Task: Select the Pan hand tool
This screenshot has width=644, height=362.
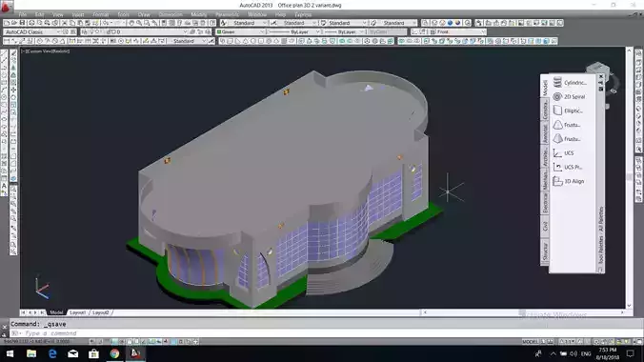Action: click(131, 23)
